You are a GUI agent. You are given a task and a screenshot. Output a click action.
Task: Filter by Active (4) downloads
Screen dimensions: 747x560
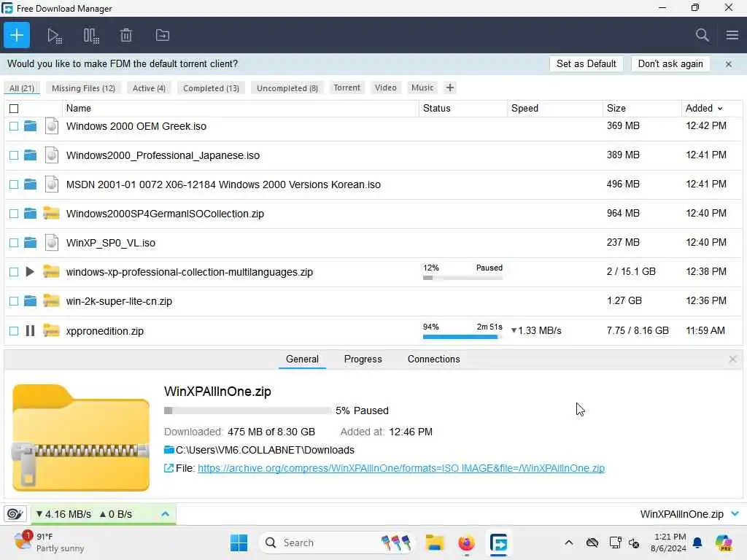pos(149,88)
